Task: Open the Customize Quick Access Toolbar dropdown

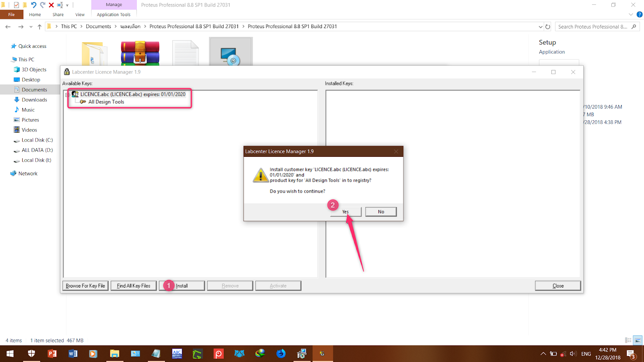Action: pyautogui.click(x=67, y=5)
